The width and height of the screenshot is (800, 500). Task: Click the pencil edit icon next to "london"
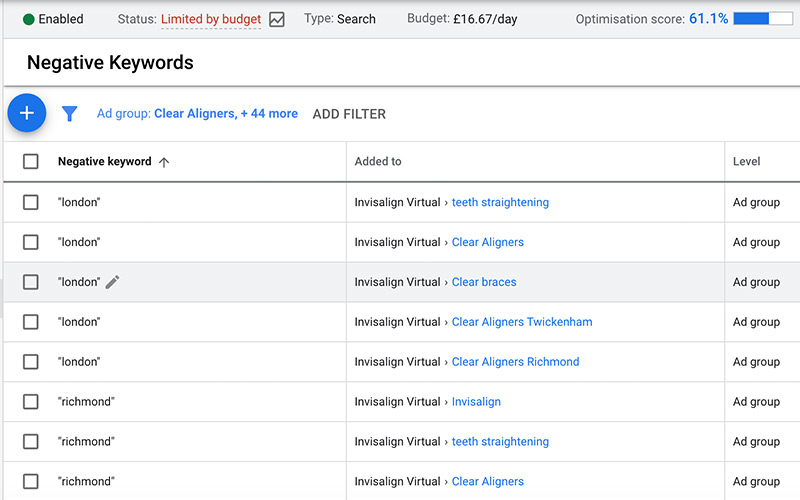(x=112, y=282)
